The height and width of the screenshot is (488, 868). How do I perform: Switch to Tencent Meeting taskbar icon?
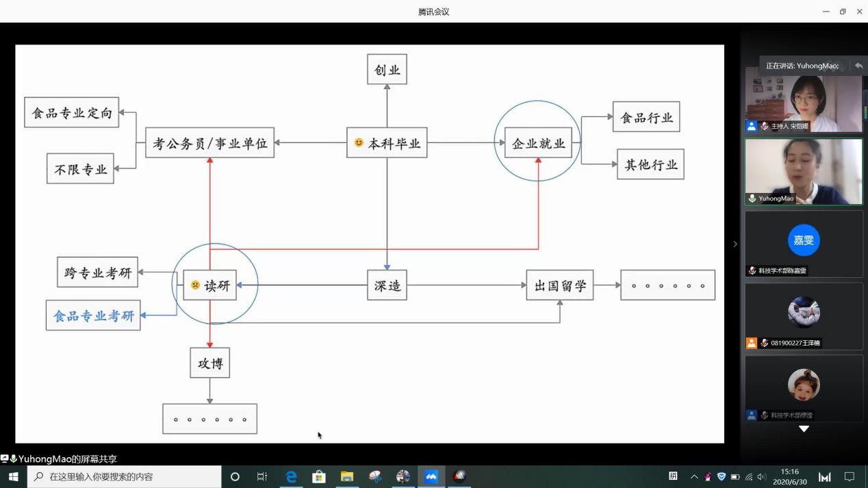(x=431, y=476)
